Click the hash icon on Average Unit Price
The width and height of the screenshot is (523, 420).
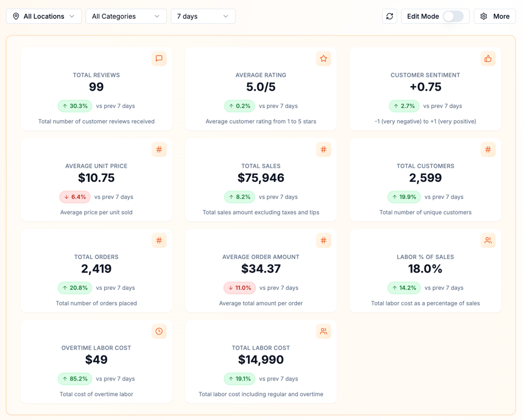coord(159,150)
